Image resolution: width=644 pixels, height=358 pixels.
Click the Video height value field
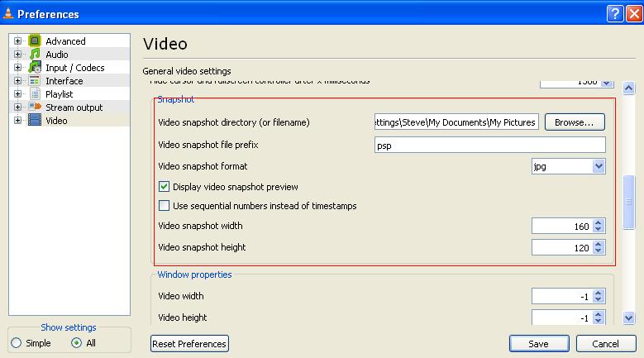562,317
